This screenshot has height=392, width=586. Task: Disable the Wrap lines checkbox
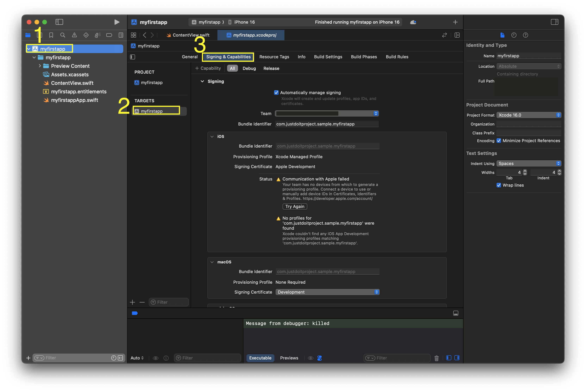point(499,185)
